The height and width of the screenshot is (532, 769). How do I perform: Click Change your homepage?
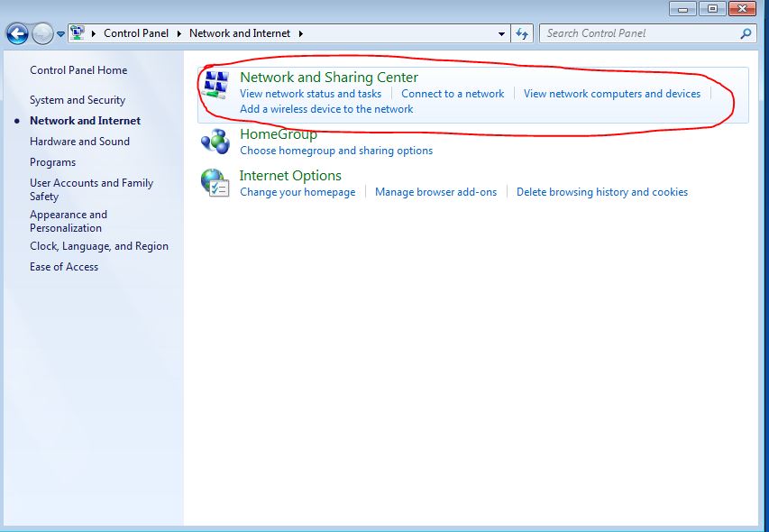[x=298, y=192]
